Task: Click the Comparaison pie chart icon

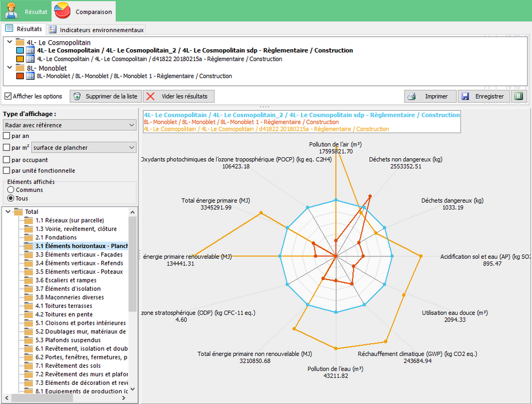Action: pos(62,11)
